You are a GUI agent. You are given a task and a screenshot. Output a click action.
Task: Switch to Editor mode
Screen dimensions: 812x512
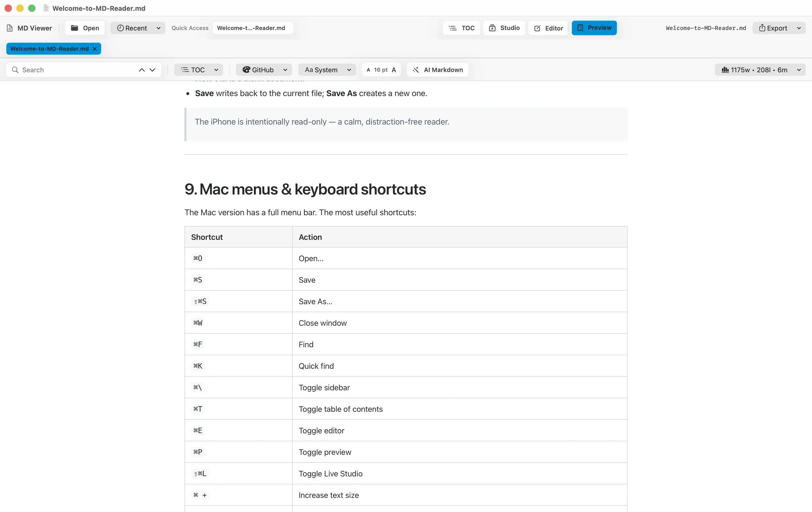coord(548,28)
